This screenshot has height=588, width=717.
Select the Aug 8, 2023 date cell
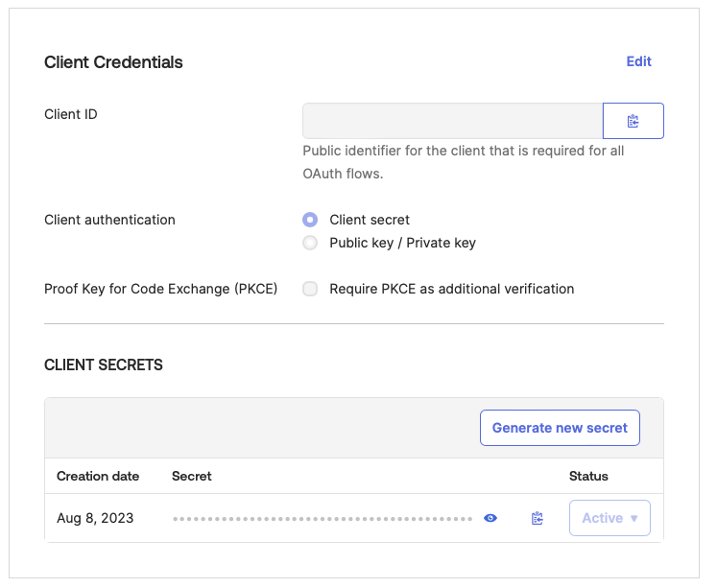click(x=95, y=518)
